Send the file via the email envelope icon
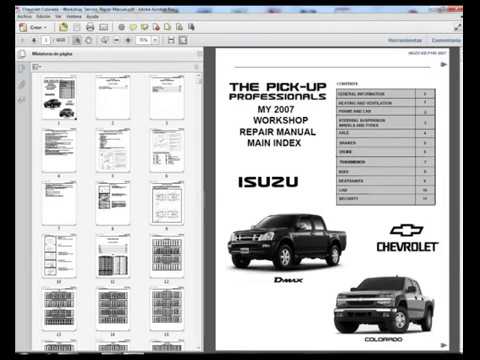Image resolution: width=480 pixels, height=360 pixels. click(x=104, y=27)
